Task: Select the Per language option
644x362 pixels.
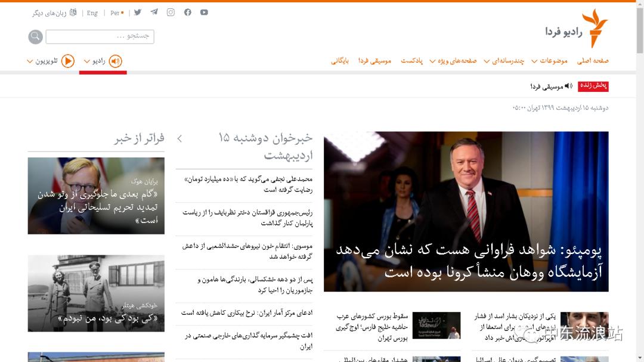Action: coord(116,13)
